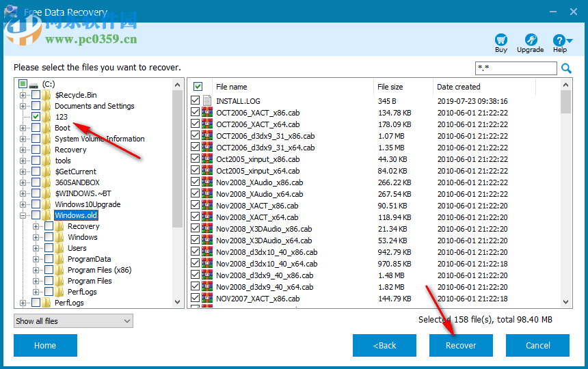588x369 pixels.
Task: Click the folder icon beside $GetCurrent
Action: point(46,172)
